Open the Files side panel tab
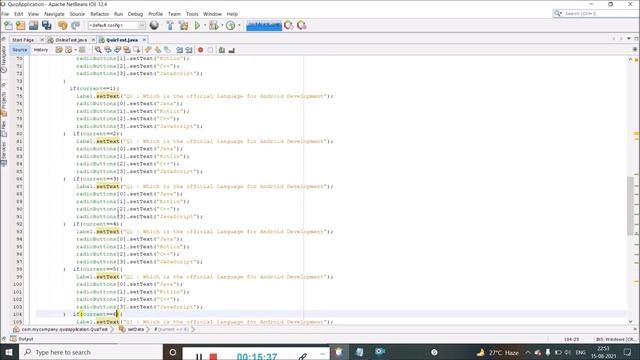640x360 pixels. coord(4,128)
